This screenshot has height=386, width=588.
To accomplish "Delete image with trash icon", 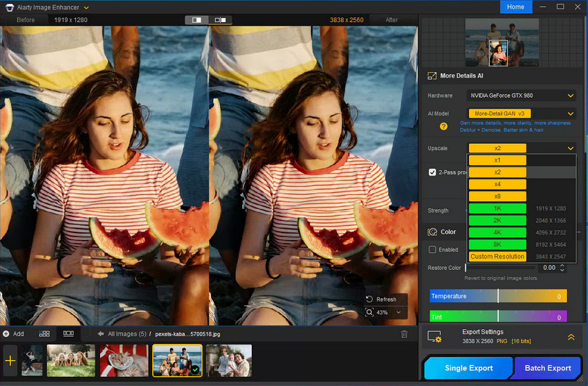I will pos(404,334).
